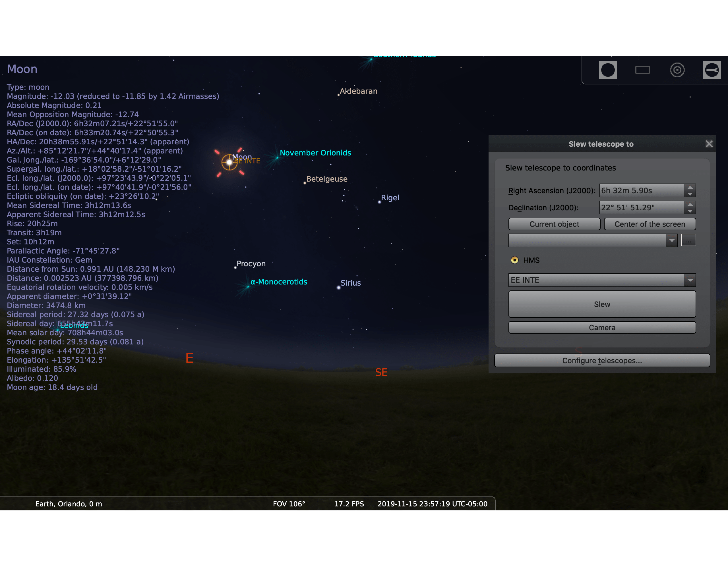
Task: Increase Right Ascension with up arrow
Action: tap(690, 187)
